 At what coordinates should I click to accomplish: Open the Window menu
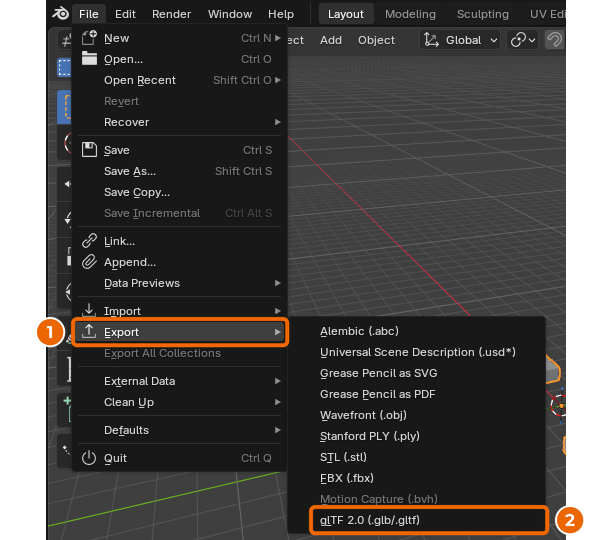pyautogui.click(x=230, y=14)
